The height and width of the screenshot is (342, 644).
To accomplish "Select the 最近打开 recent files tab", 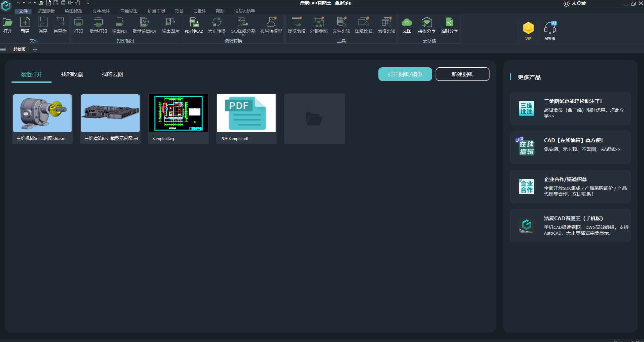I will point(32,74).
